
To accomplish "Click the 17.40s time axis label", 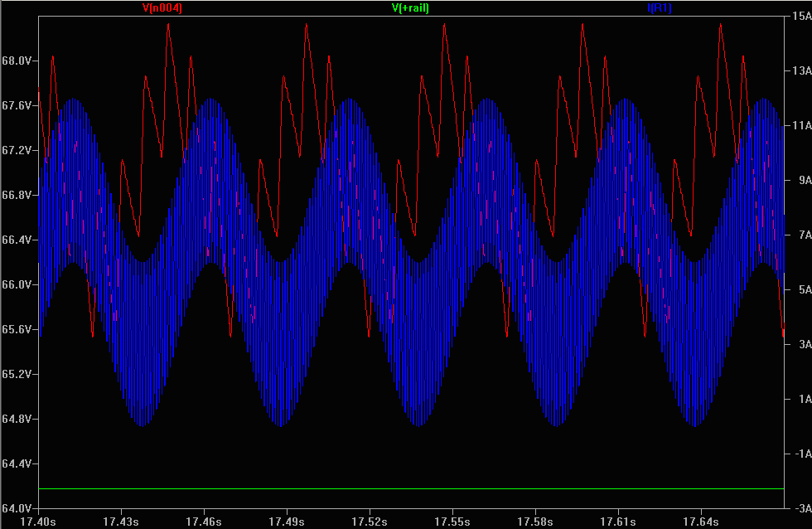I will [38, 522].
